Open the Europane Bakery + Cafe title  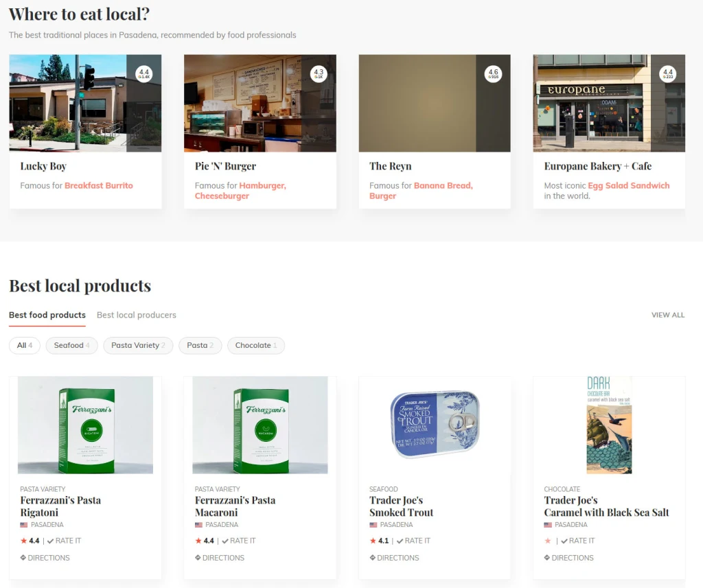click(x=598, y=166)
